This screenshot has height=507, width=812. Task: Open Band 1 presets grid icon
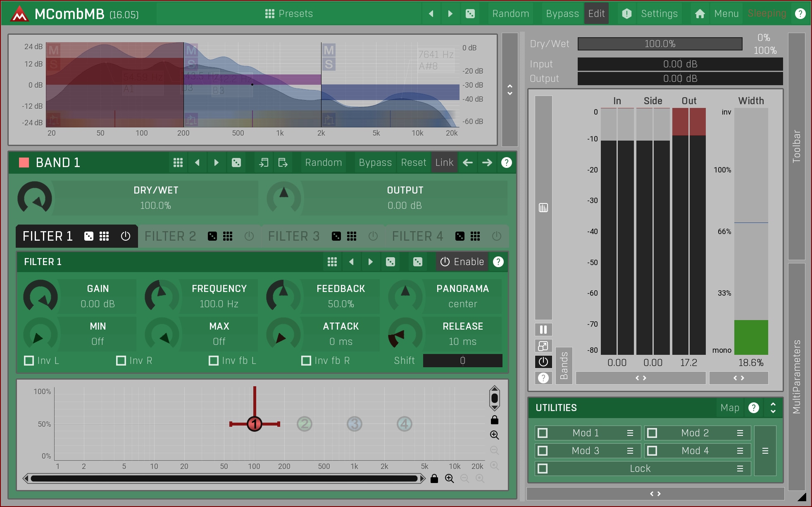coord(178,163)
